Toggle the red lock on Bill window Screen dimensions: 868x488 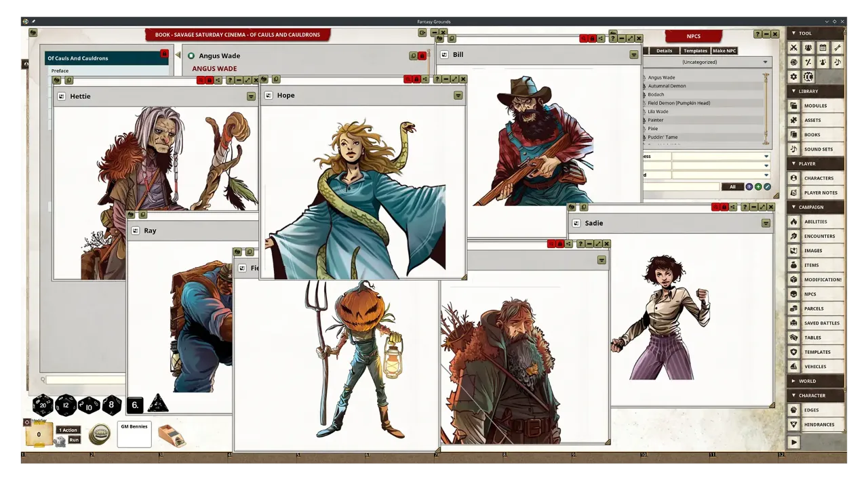click(592, 39)
